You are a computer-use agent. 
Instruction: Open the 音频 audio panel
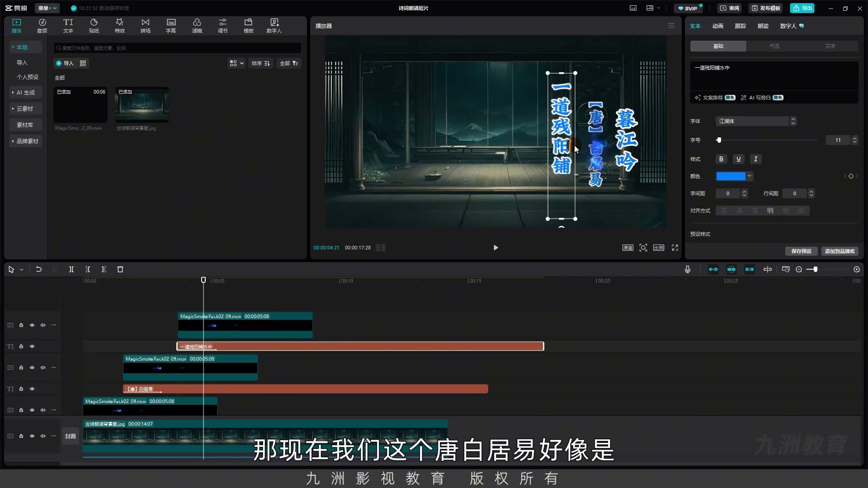(42, 26)
